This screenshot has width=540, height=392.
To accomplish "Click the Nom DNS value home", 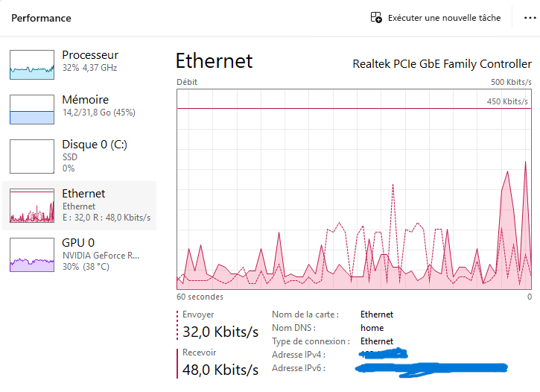I will click(372, 328).
